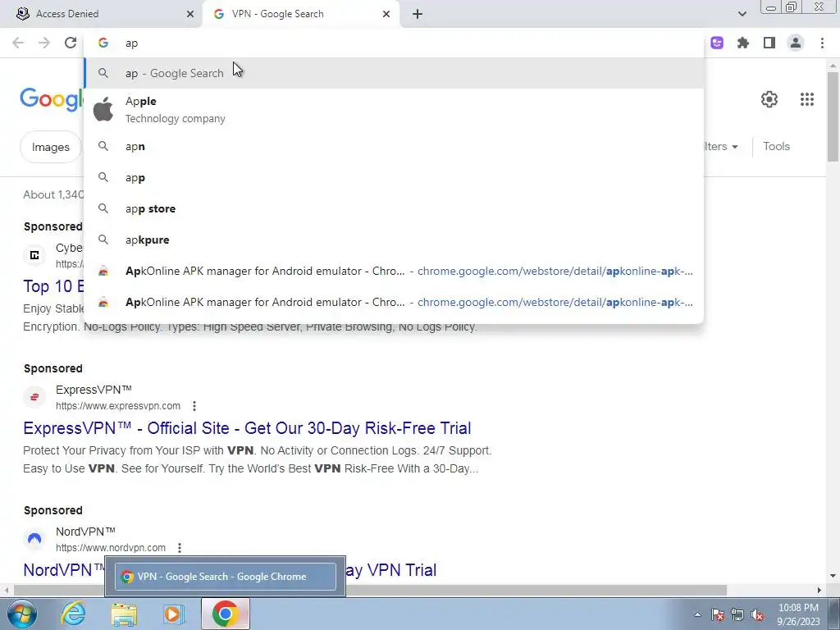Open the search Tools button
This screenshot has width=840, height=630.
776,146
